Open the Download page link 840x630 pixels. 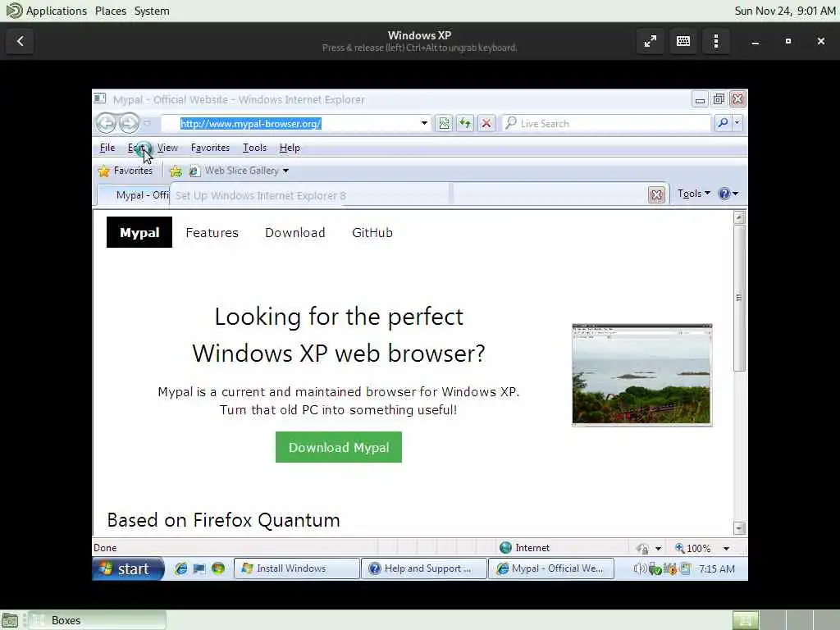[295, 232]
